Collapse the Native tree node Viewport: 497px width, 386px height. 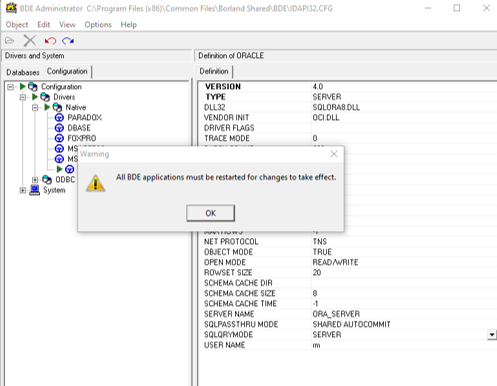35,108
